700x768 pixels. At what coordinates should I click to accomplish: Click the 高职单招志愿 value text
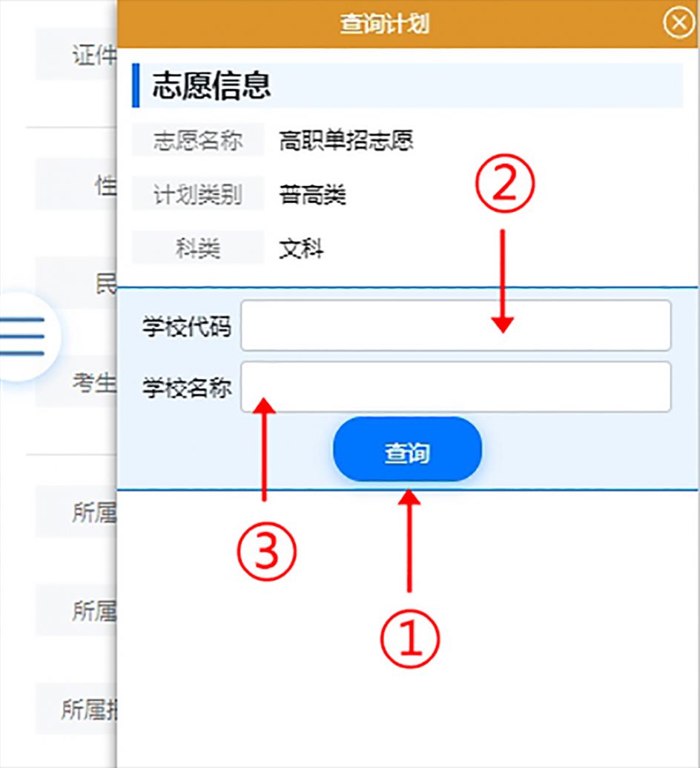(346, 140)
